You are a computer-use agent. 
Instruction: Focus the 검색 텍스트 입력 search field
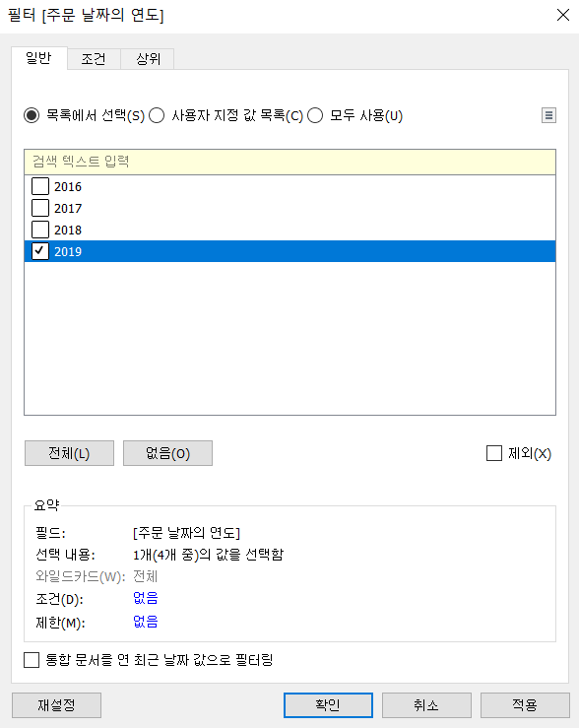pos(289,162)
